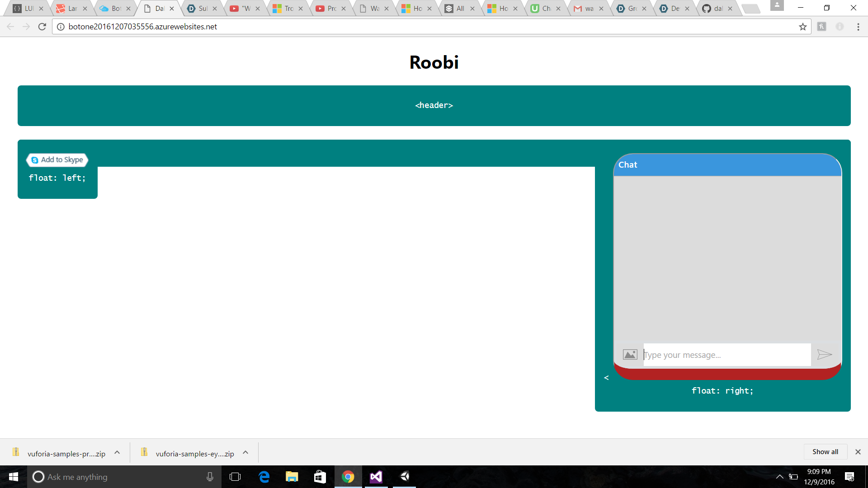
Task: Open the Chrome three-dot menu
Action: 858,27
